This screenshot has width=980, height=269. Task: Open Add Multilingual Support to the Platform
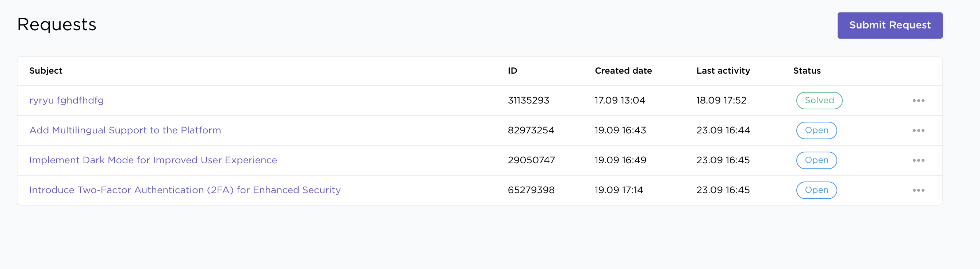tap(125, 130)
